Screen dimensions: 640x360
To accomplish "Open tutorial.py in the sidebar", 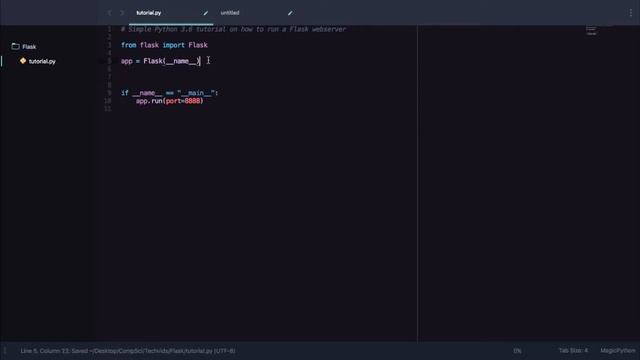I will click(42, 61).
